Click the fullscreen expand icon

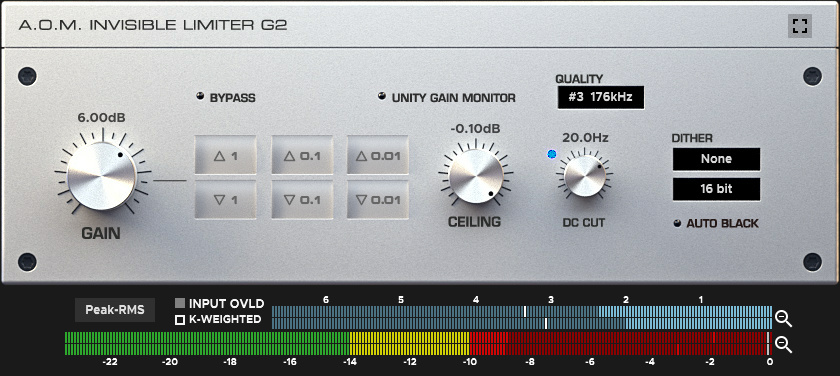pos(800,26)
